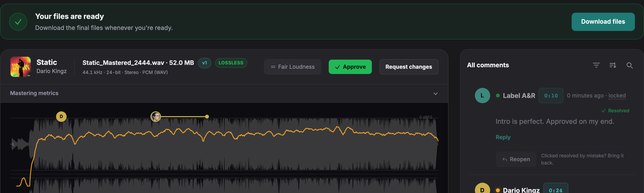644x193 pixels.
Task: Click the All comments heading
Action: click(488, 65)
